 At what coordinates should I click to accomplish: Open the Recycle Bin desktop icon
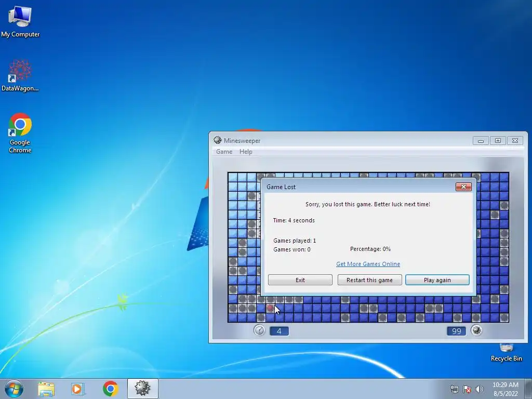click(506, 353)
